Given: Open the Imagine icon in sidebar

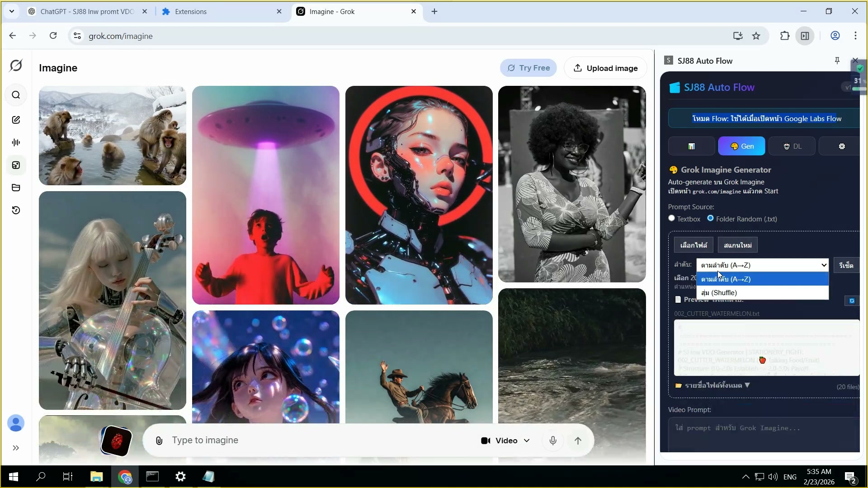Looking at the screenshot, I should pyautogui.click(x=16, y=165).
